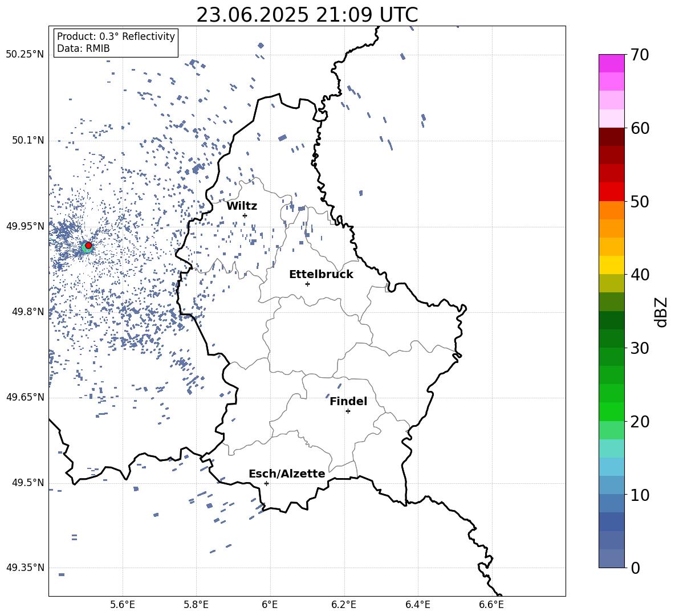Click the longitude label '5.6°E'
675x616 pixels.
123,605
